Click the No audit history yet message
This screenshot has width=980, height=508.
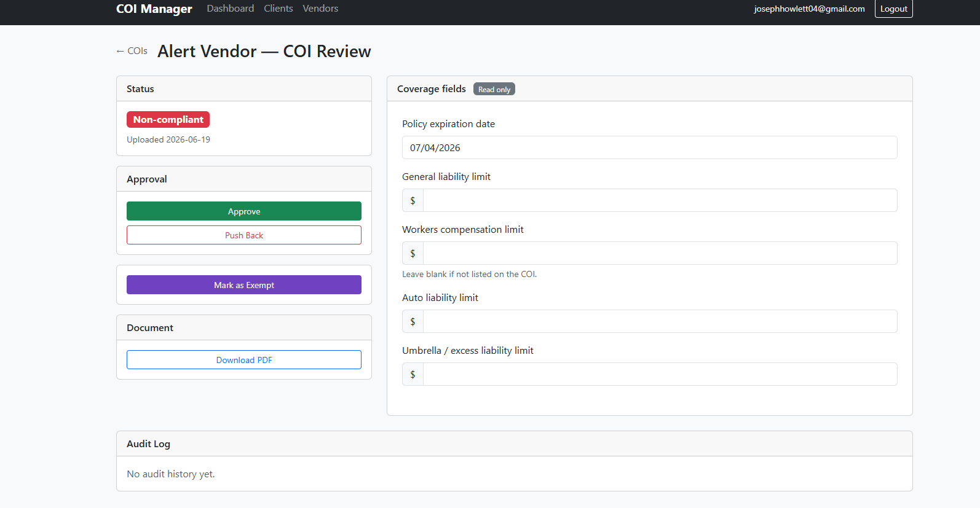click(x=171, y=474)
